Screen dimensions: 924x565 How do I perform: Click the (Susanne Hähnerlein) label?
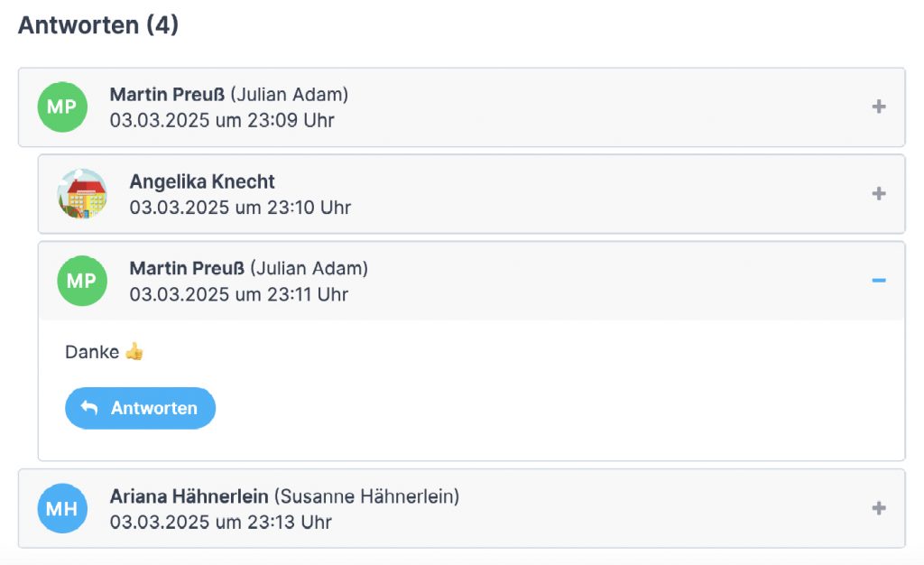(x=366, y=496)
